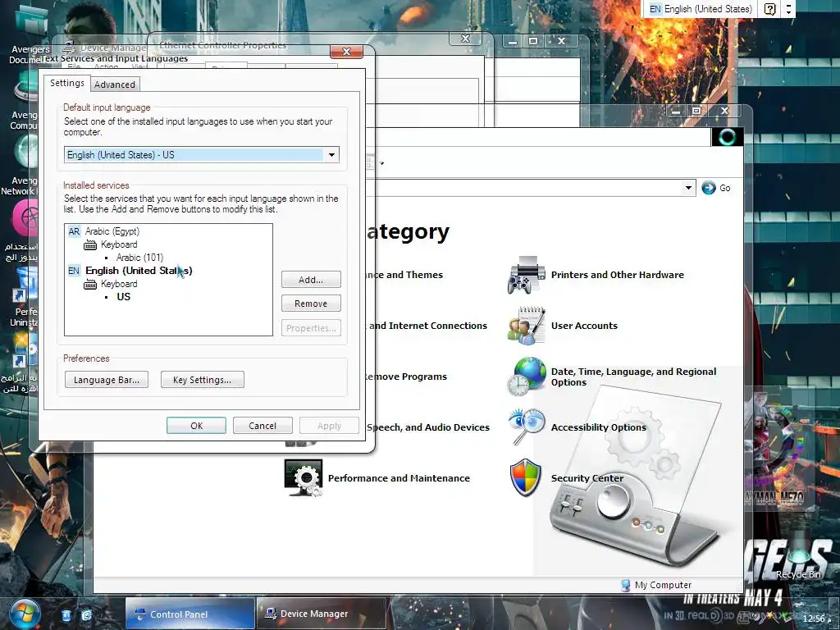Select Arabic (101) keyboard layout
Viewport: 840px width, 630px height.
click(139, 258)
